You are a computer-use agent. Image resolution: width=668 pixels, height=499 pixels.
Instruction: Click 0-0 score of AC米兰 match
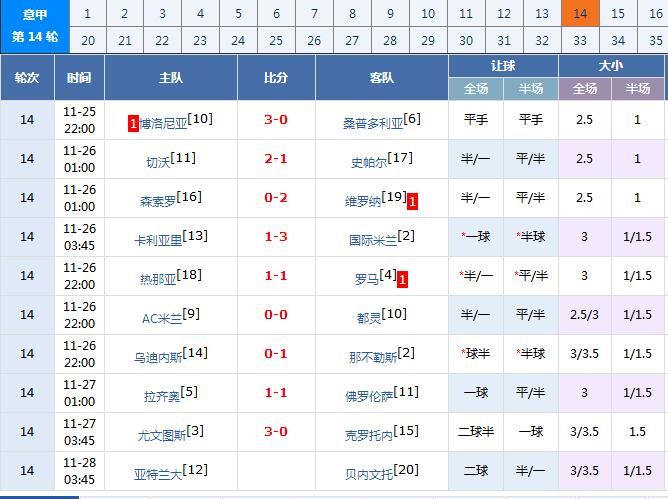coord(276,314)
